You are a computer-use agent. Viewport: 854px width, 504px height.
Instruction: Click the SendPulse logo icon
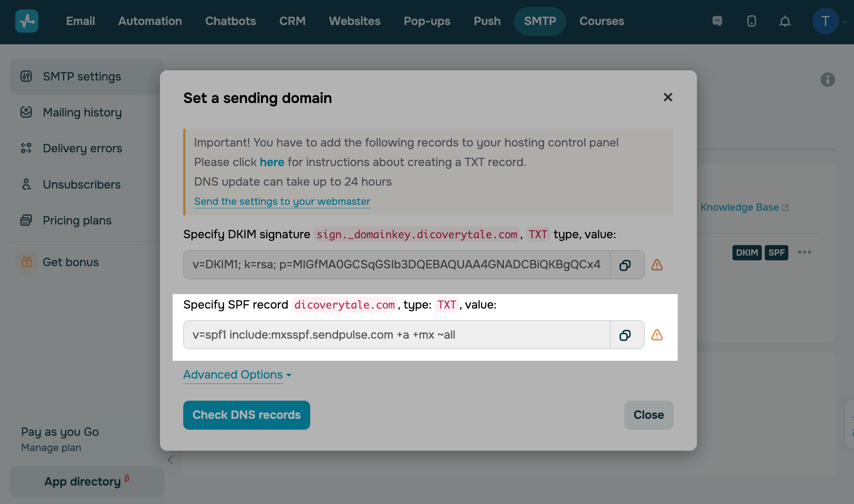27,21
